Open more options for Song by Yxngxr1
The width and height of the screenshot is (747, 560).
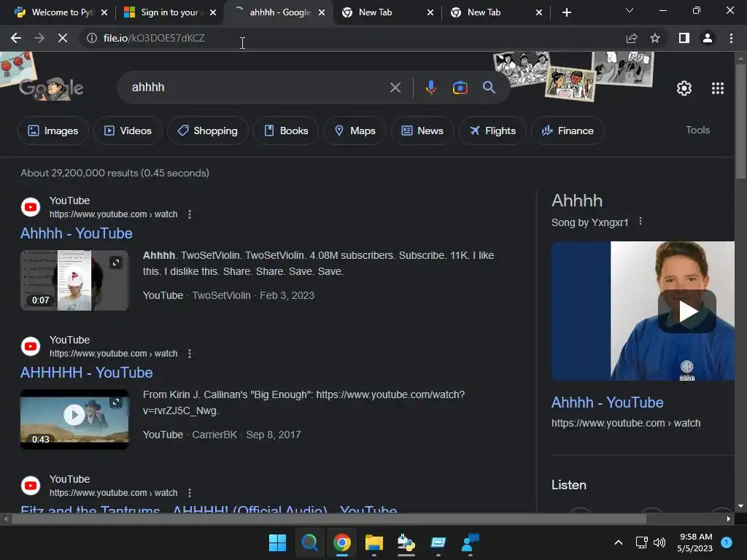640,222
